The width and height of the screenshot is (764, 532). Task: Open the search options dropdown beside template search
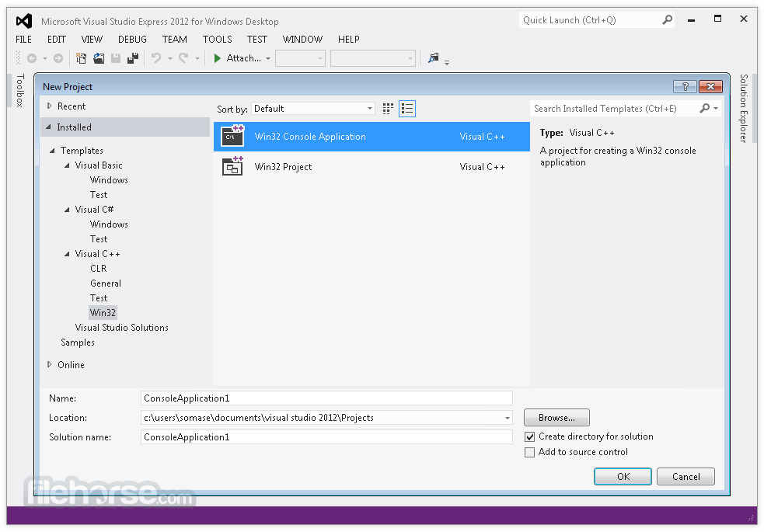[x=716, y=108]
